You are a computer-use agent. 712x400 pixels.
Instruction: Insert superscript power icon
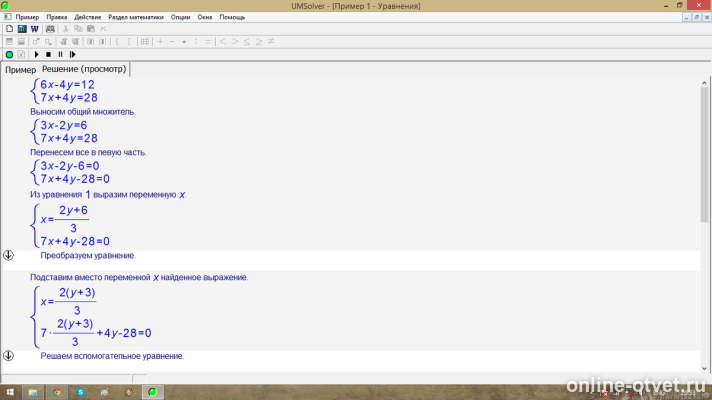click(x=36, y=41)
